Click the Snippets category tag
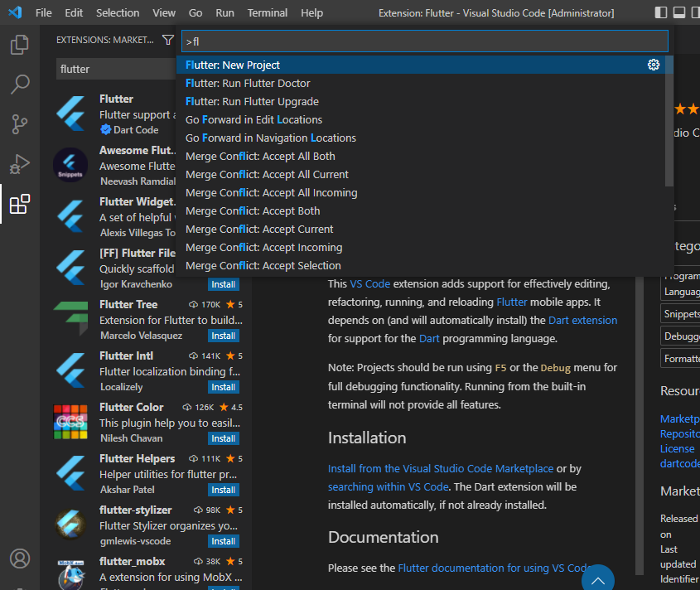Viewport: 700px width, 590px height. click(680, 313)
